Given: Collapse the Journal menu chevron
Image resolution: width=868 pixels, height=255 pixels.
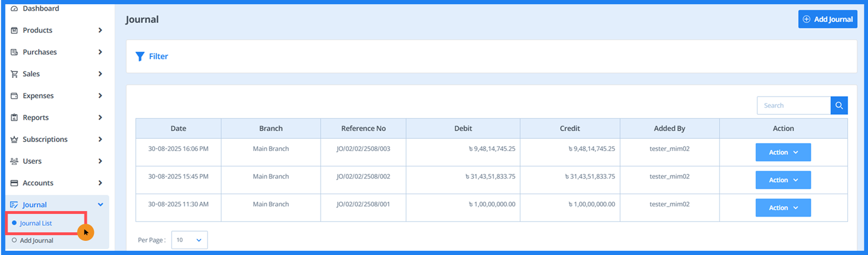Looking at the screenshot, I should pos(100,204).
